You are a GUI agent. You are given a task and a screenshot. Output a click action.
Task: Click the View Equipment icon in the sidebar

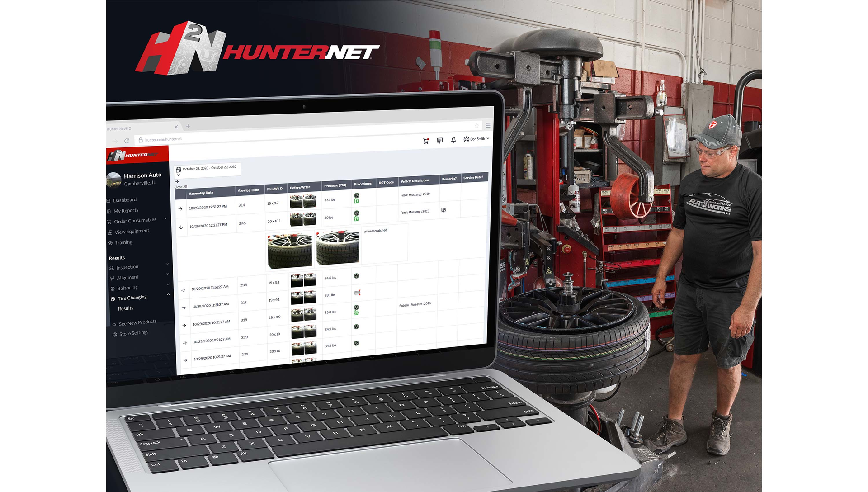[x=110, y=231]
